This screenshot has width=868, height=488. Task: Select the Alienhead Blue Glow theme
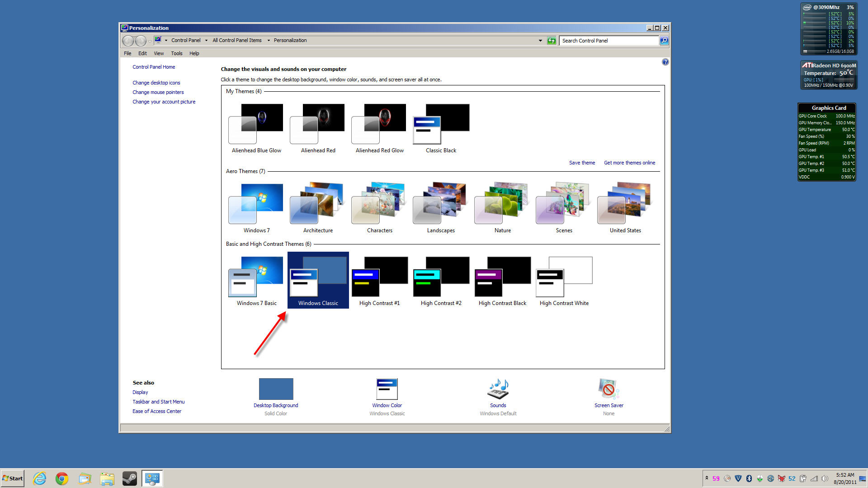pos(256,128)
